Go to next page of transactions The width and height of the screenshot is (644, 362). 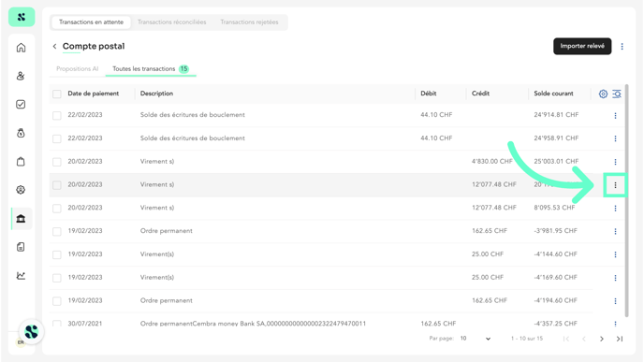pyautogui.click(x=602, y=339)
